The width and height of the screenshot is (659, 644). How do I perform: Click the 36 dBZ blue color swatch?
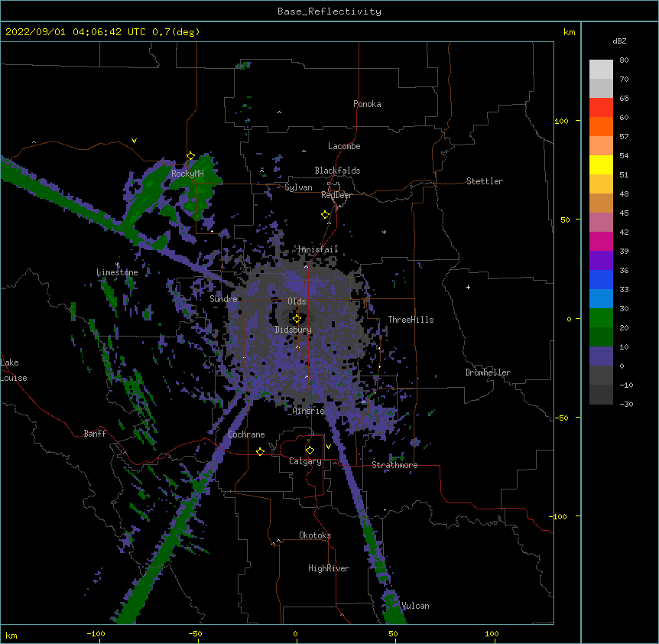click(x=601, y=279)
